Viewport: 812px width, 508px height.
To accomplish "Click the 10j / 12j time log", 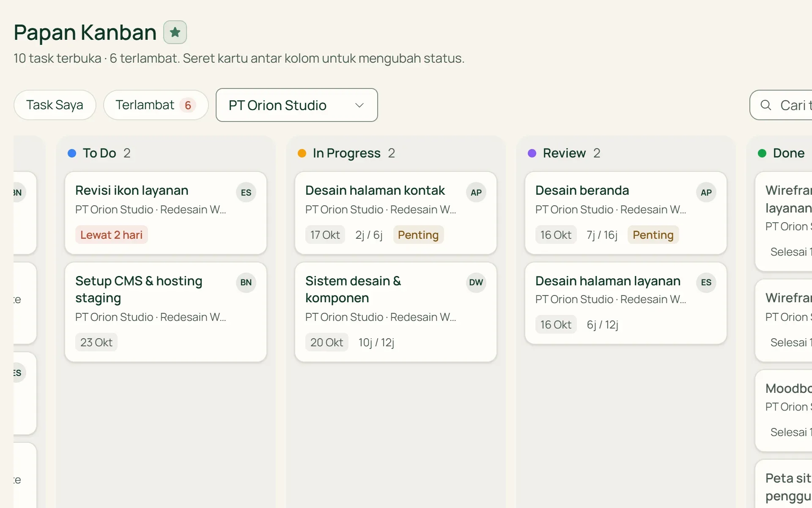I will point(376,342).
